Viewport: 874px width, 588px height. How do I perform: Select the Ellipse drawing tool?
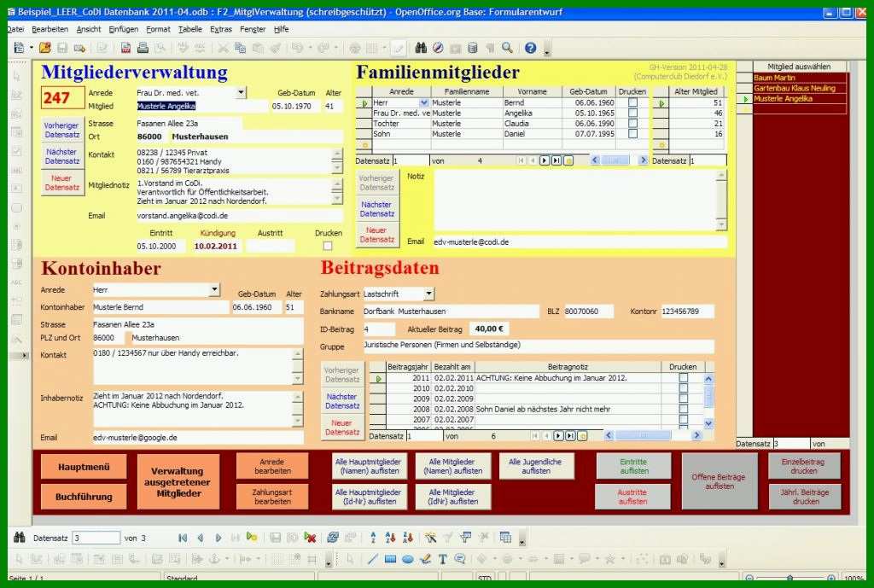point(407,559)
